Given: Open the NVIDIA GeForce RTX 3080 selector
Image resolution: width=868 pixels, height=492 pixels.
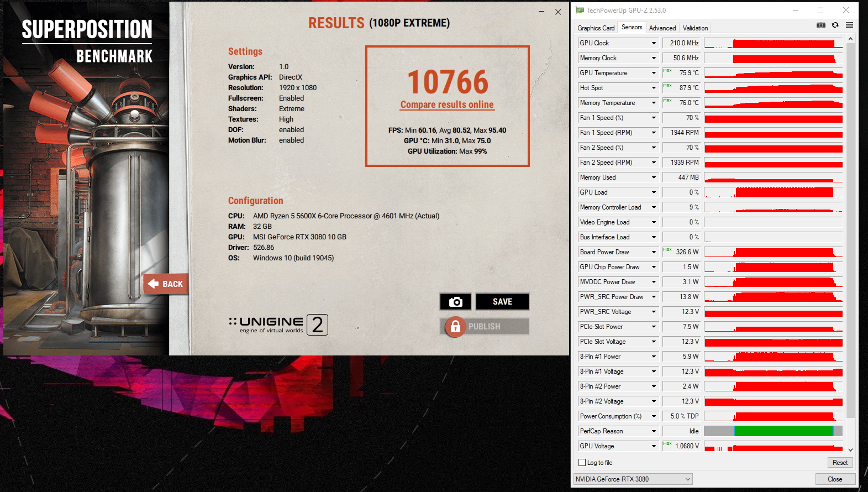Looking at the screenshot, I should [633, 479].
